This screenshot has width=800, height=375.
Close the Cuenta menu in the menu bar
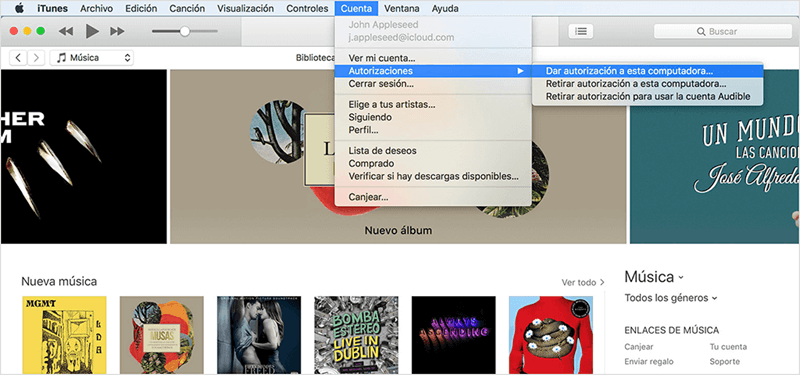click(357, 8)
